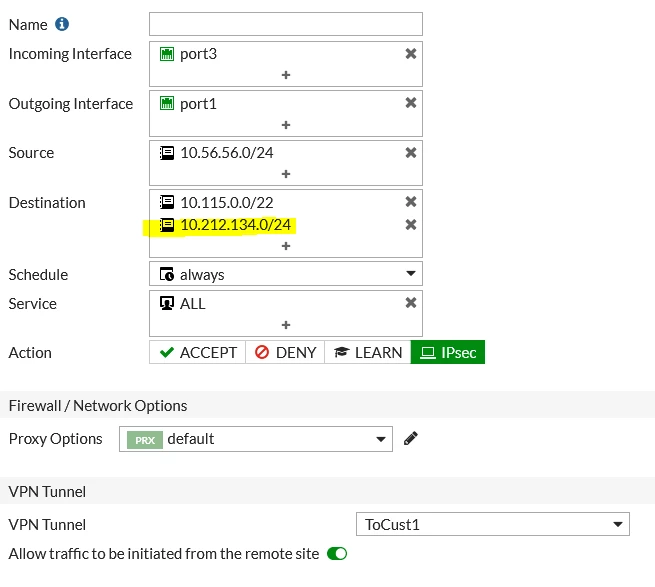Click the always schedule clock icon
The image size is (655, 587).
(167, 274)
